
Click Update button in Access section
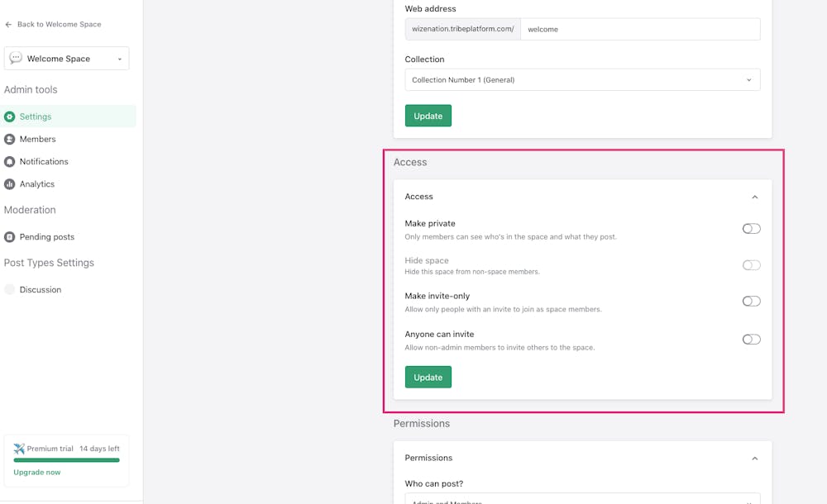point(428,378)
